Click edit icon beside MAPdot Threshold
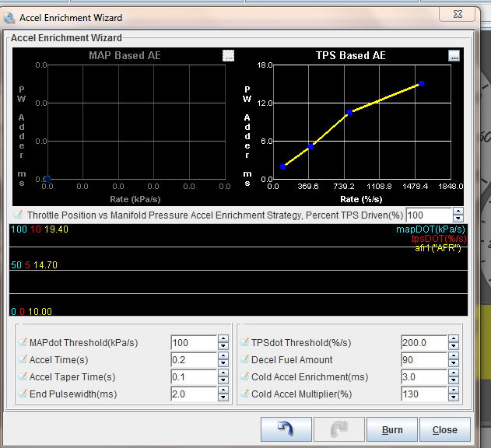The width and height of the screenshot is (491, 448). [x=22, y=343]
